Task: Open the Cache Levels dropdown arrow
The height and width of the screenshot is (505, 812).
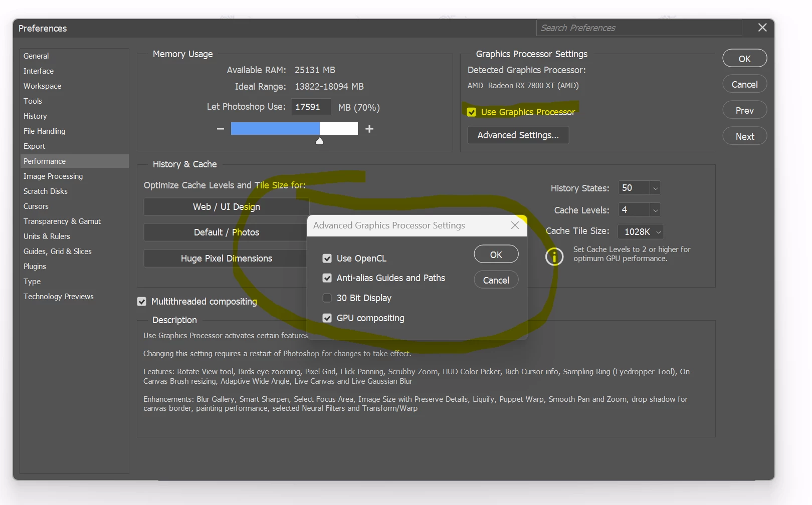Action: click(x=655, y=210)
